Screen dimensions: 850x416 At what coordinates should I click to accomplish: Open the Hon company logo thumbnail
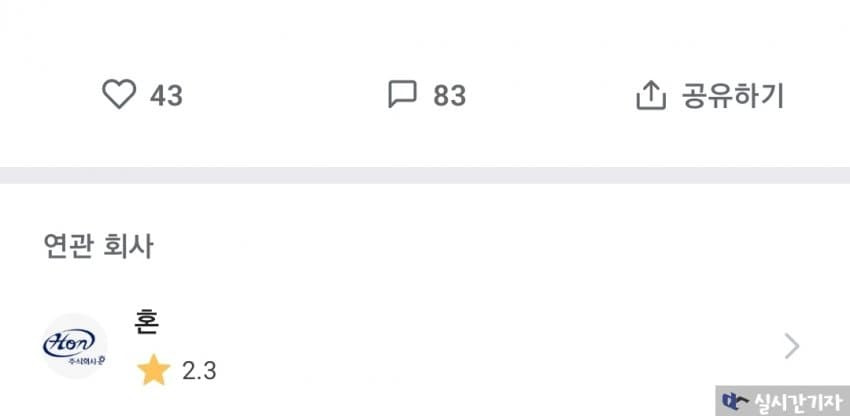point(75,346)
